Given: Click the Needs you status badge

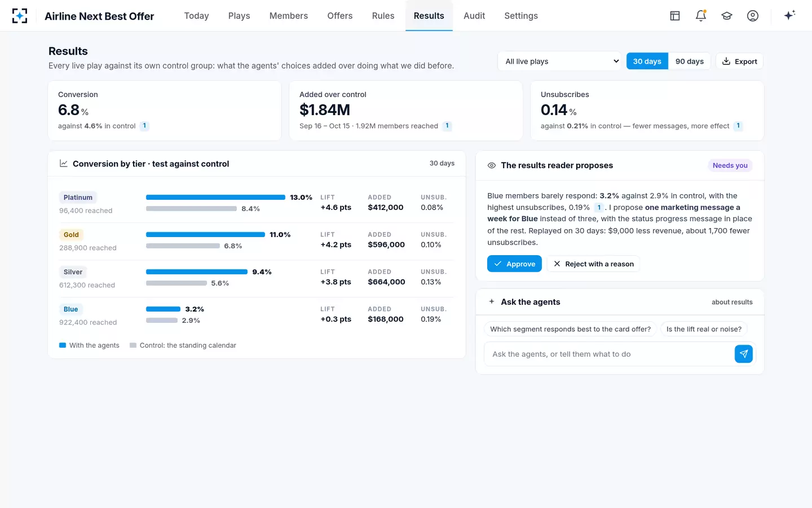Looking at the screenshot, I should (x=730, y=165).
